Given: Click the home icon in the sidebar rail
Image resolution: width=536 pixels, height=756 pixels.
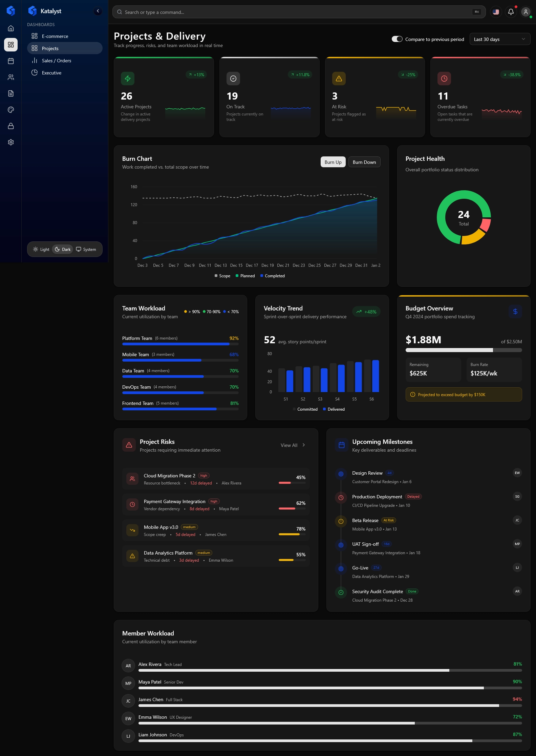Looking at the screenshot, I should click(x=11, y=28).
